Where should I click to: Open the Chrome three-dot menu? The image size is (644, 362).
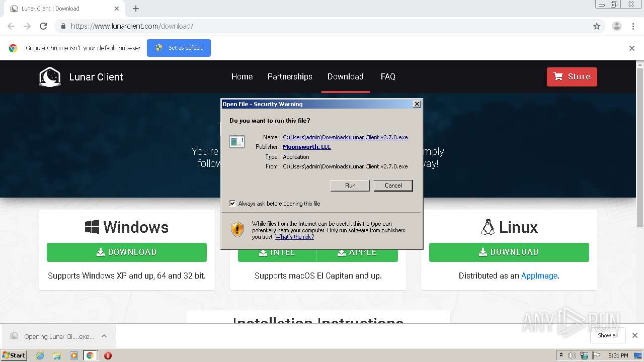[633, 26]
